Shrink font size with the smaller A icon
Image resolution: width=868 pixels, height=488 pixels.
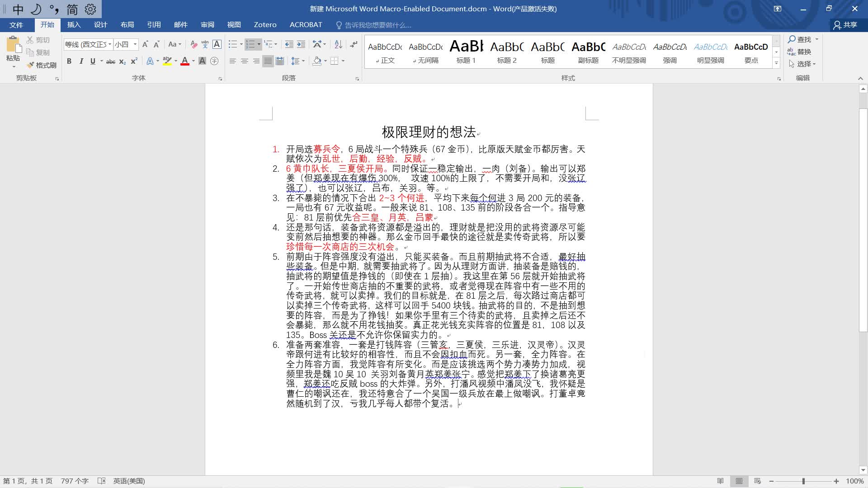(x=156, y=44)
